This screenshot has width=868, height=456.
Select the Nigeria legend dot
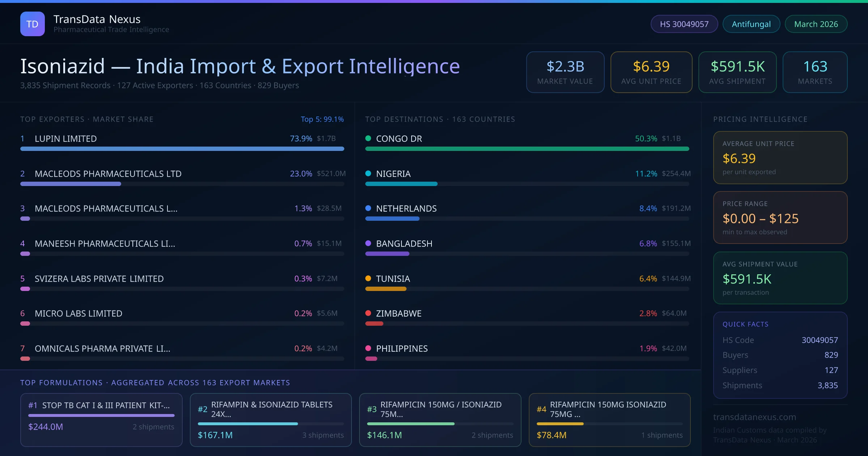(x=368, y=174)
